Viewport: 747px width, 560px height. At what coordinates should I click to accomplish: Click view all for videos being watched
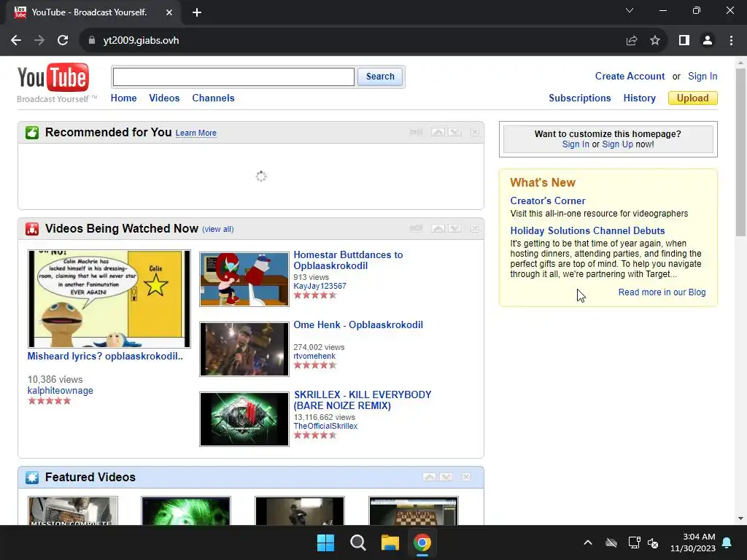217,229
